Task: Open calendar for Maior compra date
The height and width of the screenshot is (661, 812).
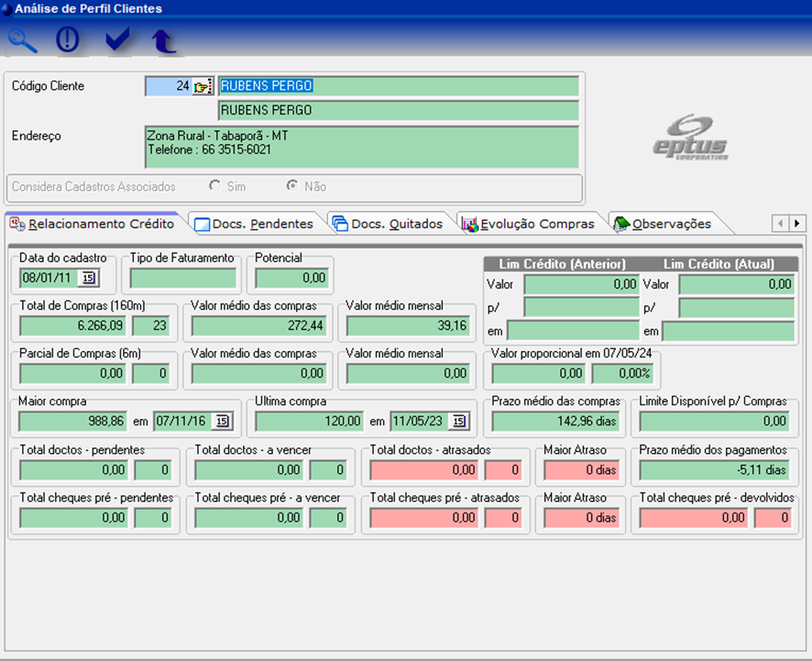Action: pyautogui.click(x=222, y=422)
